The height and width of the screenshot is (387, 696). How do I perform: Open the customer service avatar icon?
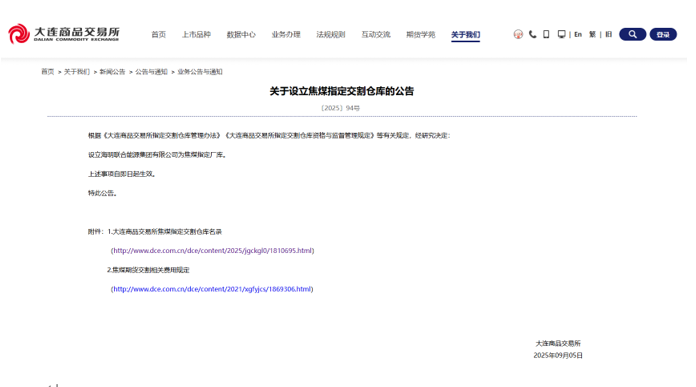click(x=518, y=34)
